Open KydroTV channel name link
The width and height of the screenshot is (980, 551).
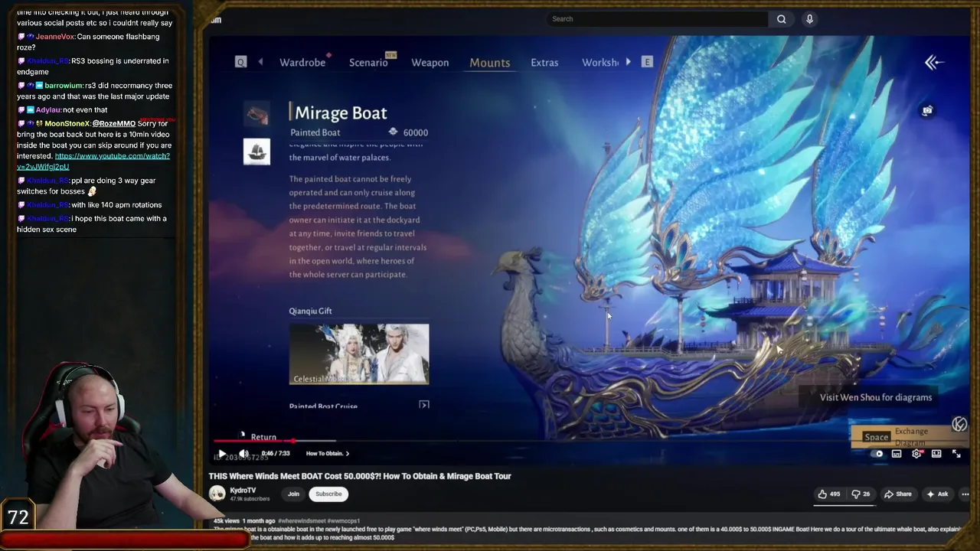243,491
